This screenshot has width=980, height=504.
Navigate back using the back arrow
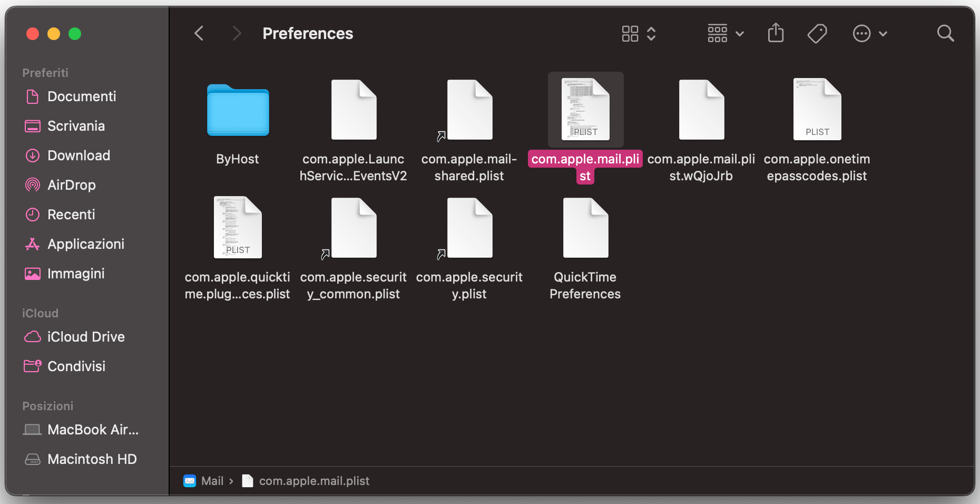199,33
